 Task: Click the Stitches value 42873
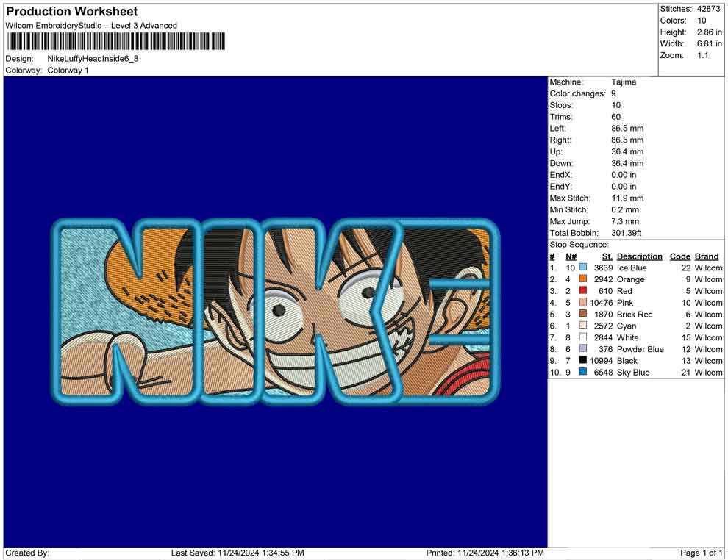[708, 9]
